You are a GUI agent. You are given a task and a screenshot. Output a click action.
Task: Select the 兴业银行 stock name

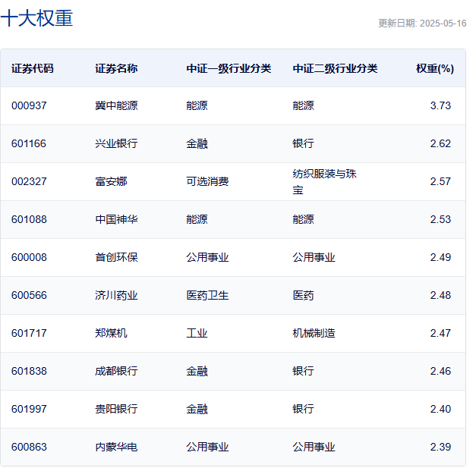116,143
